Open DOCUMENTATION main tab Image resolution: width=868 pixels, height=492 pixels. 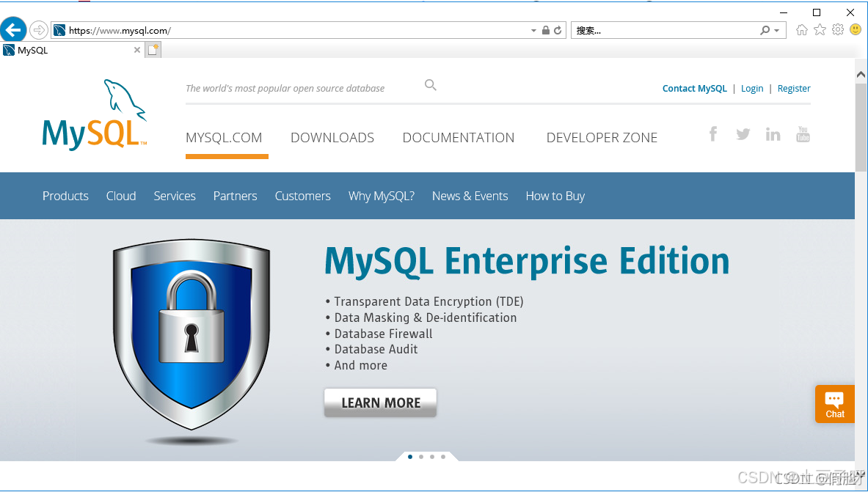pos(459,138)
